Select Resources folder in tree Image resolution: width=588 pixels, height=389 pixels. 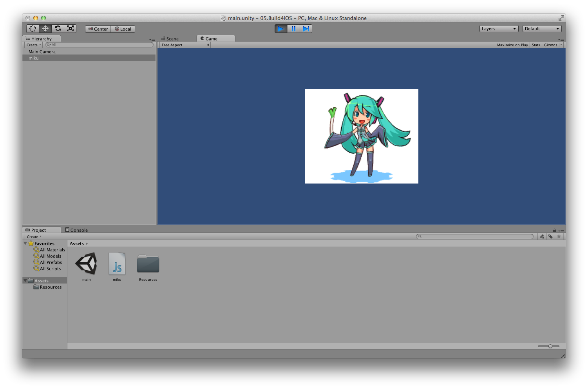(47, 287)
